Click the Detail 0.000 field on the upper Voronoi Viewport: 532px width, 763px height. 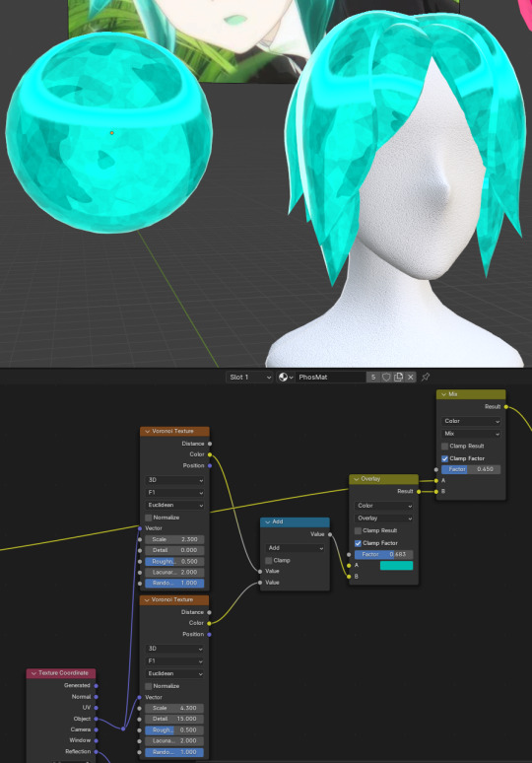point(174,550)
